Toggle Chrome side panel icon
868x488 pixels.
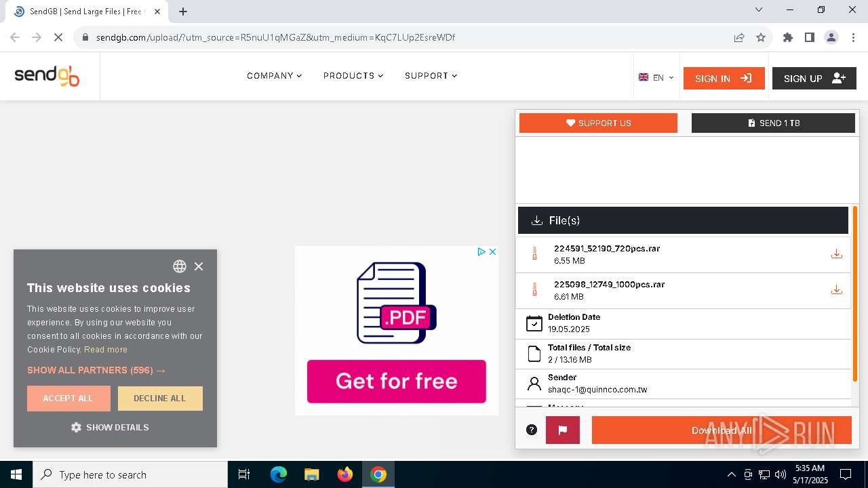tap(810, 37)
